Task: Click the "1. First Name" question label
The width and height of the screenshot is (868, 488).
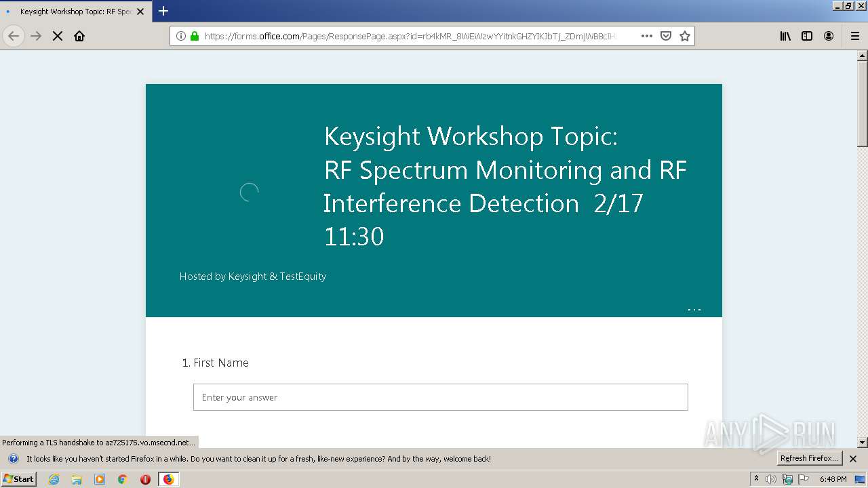Action: pyautogui.click(x=216, y=363)
